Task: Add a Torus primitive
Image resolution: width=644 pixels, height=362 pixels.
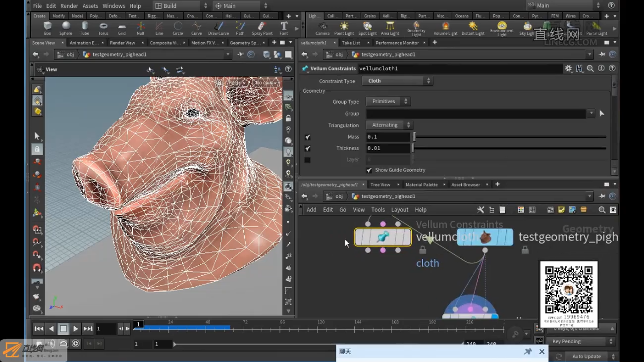Action: pos(103,28)
